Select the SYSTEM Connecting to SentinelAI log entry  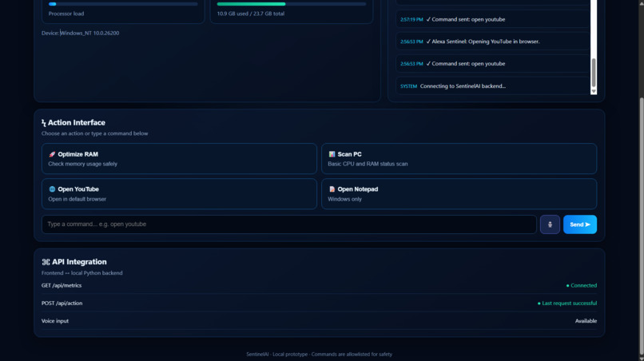click(493, 86)
